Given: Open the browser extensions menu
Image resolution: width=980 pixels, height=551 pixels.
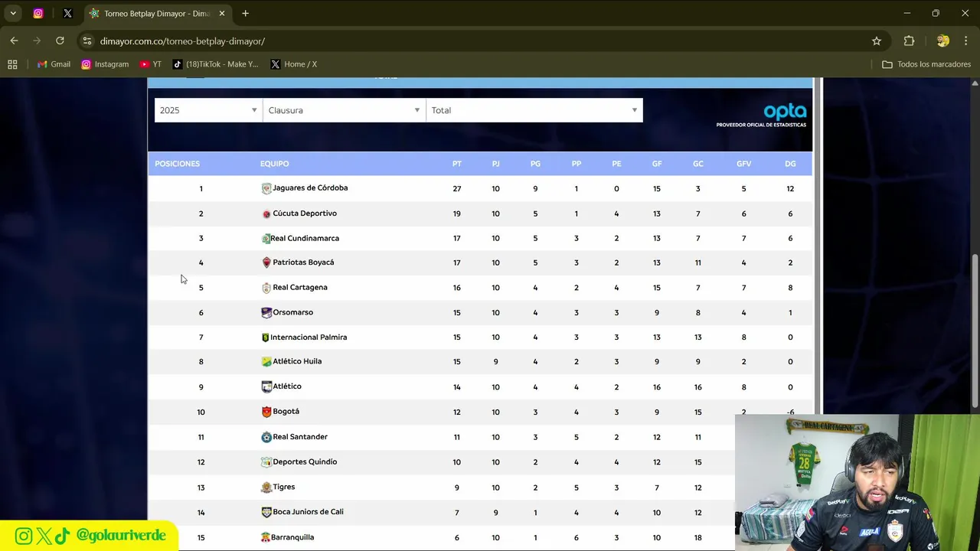Looking at the screenshot, I should click(x=909, y=41).
